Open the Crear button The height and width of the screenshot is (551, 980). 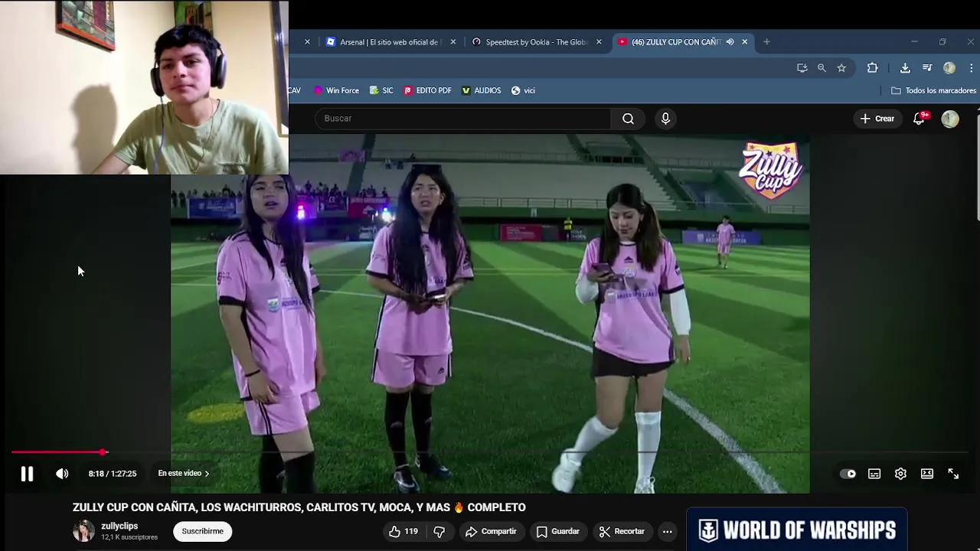[877, 119]
